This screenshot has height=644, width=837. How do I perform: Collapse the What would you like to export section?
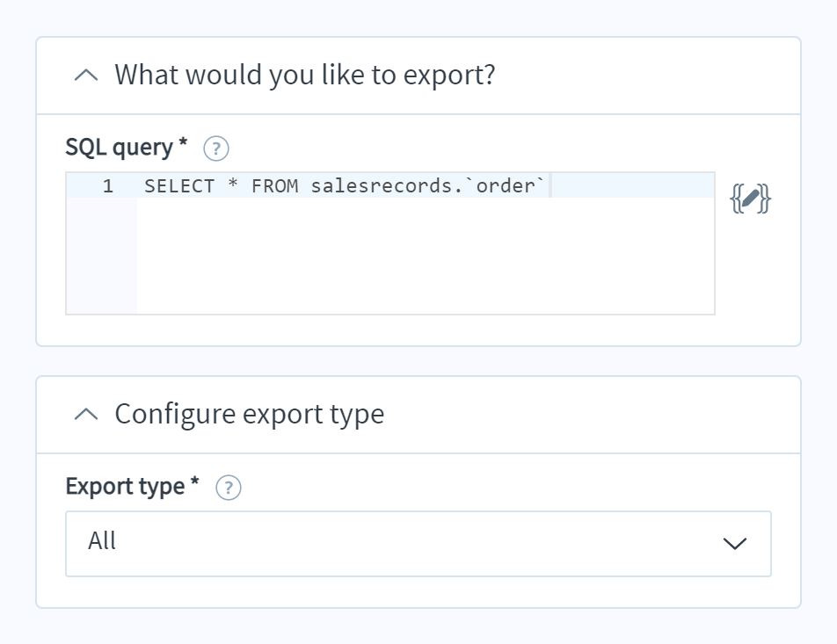[85, 76]
